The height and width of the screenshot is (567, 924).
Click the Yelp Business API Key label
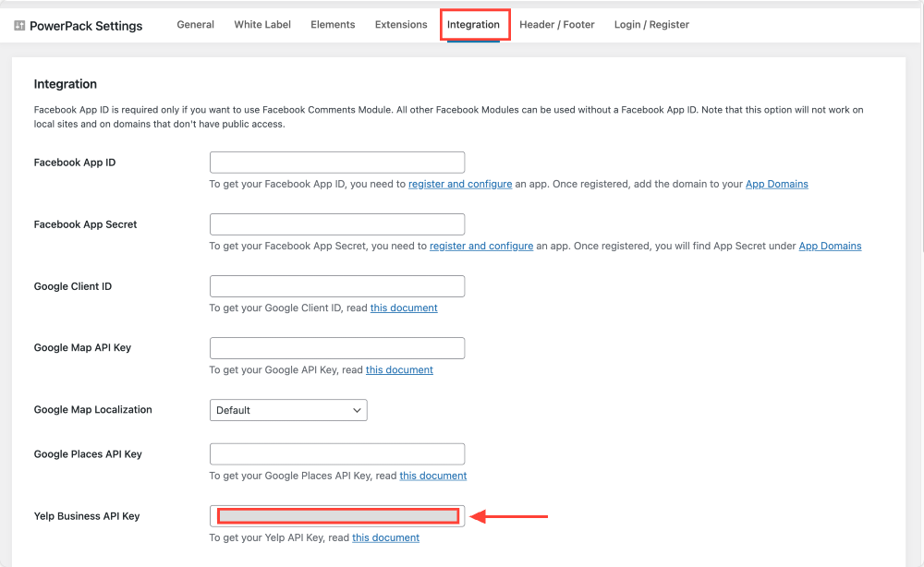87,516
